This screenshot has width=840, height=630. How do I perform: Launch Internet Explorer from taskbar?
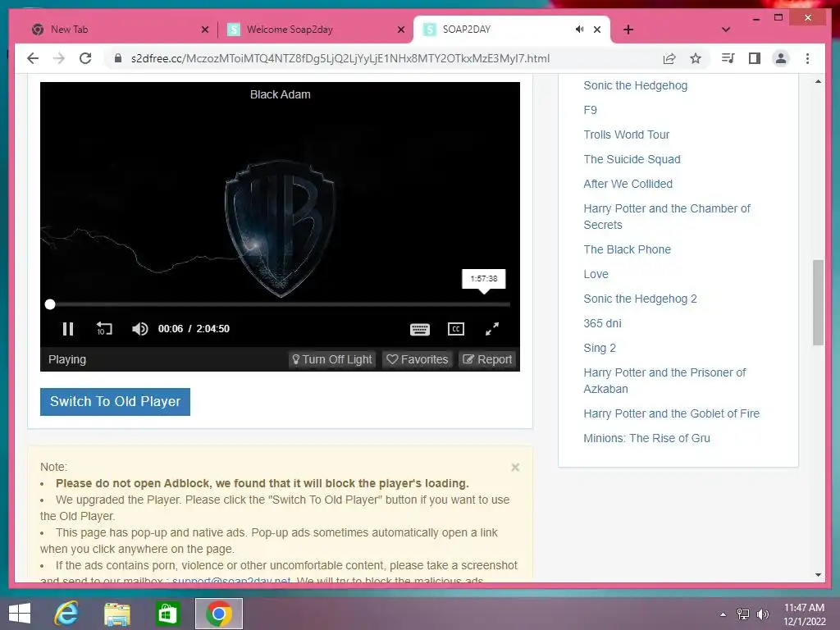(66, 614)
